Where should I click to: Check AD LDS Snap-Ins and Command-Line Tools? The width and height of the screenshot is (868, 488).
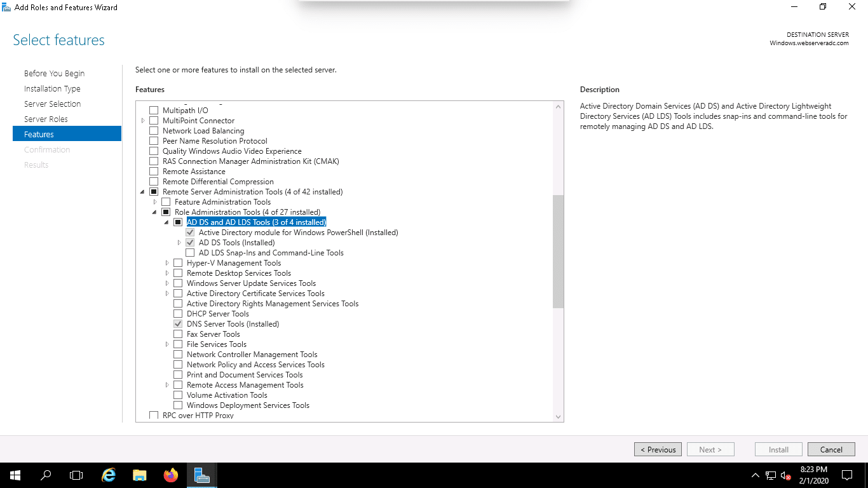(x=190, y=252)
